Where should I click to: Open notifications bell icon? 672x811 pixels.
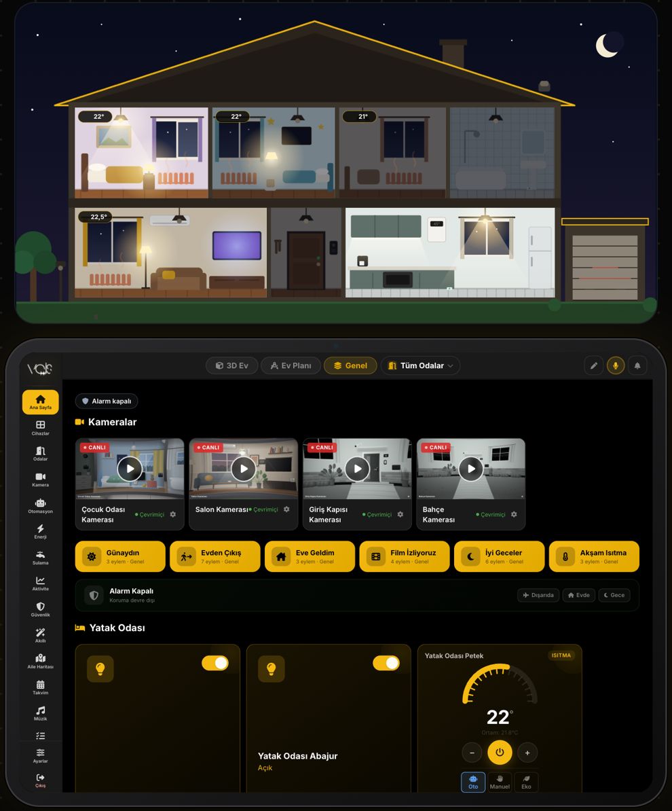[x=637, y=365]
